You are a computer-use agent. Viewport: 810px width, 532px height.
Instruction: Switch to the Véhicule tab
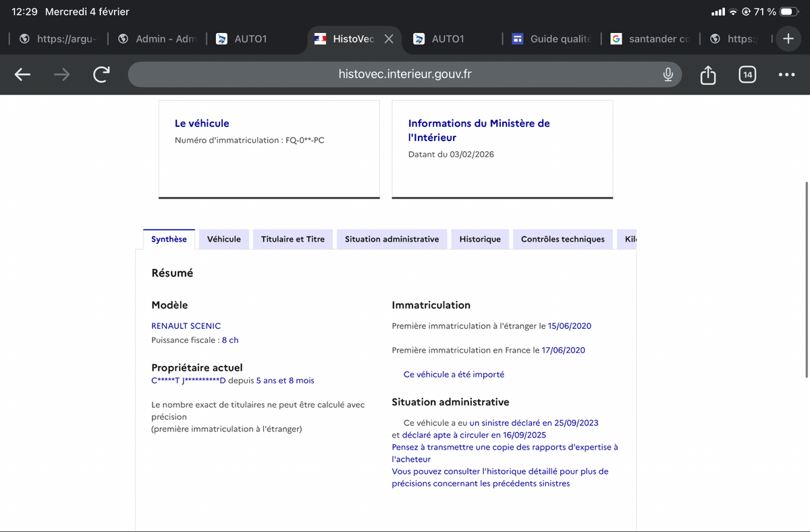(x=223, y=238)
